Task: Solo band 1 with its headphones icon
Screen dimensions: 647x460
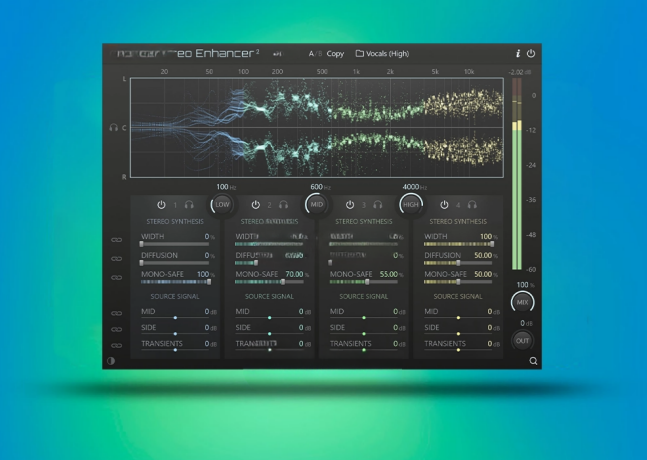Action: tap(189, 205)
